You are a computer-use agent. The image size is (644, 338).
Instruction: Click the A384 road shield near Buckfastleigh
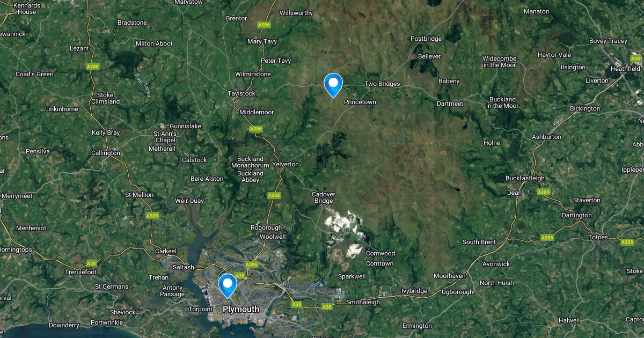pyautogui.click(x=544, y=192)
